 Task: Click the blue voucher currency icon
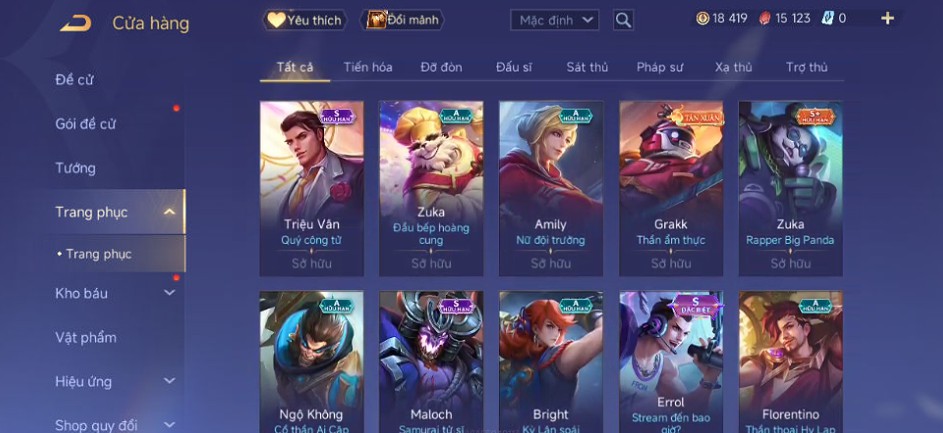click(828, 19)
